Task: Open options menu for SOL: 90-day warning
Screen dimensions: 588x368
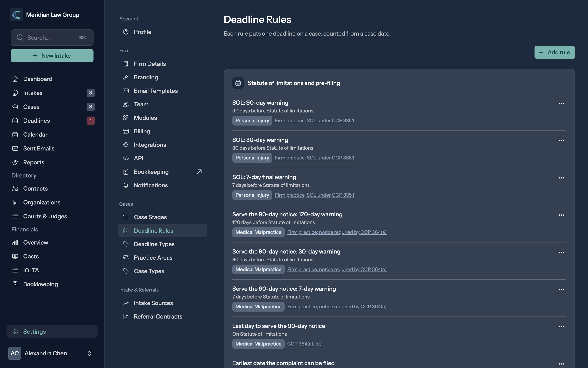Action: (x=561, y=103)
